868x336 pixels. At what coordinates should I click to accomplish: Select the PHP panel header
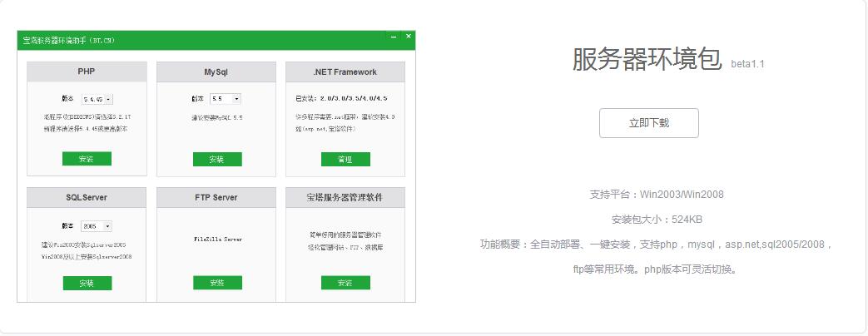pyautogui.click(x=87, y=72)
